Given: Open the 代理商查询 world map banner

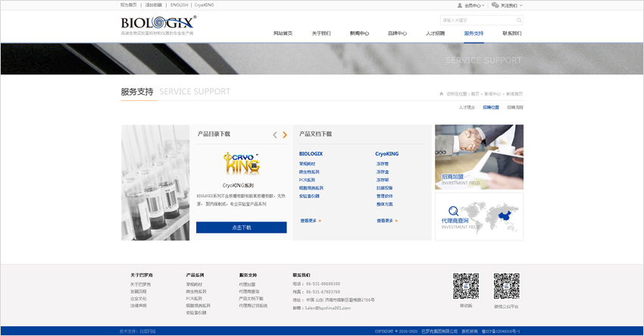Looking at the screenshot, I should click(x=479, y=216).
